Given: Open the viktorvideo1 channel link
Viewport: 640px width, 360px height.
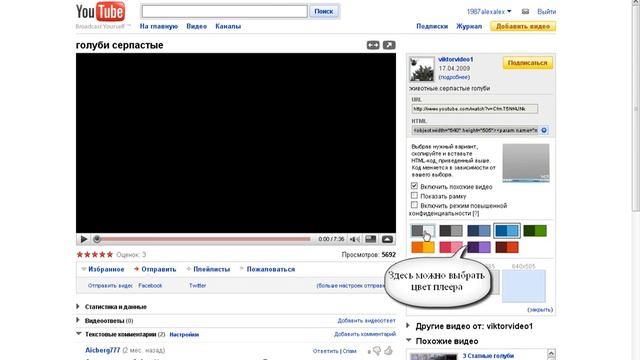Looking at the screenshot, I should pyautogui.click(x=456, y=59).
